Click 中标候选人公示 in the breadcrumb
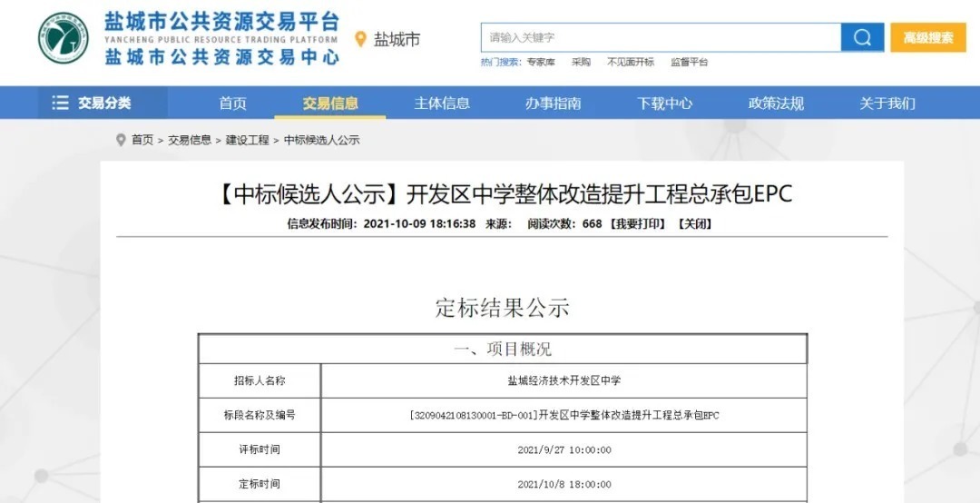Image resolution: width=980 pixels, height=503 pixels. click(x=322, y=140)
